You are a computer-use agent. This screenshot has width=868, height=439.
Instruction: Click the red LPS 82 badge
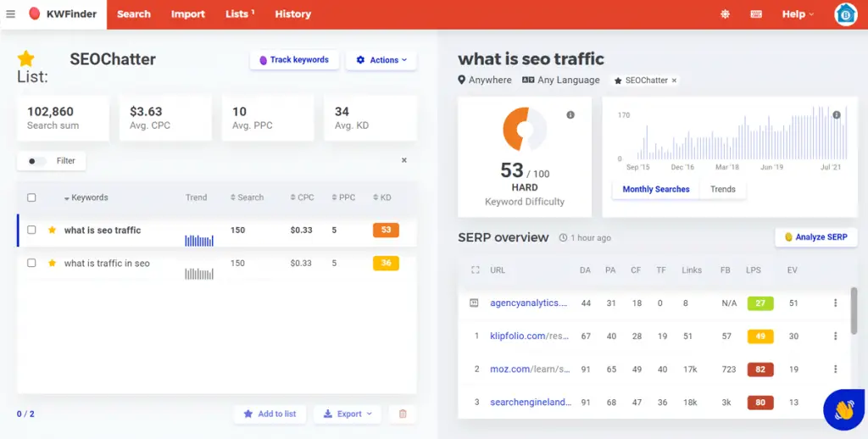(760, 370)
